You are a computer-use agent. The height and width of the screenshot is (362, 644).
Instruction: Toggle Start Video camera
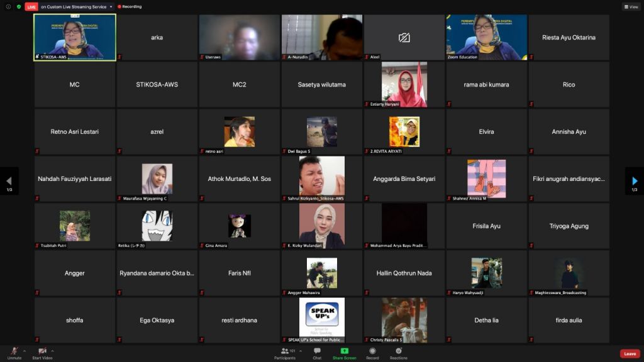pos(42,353)
